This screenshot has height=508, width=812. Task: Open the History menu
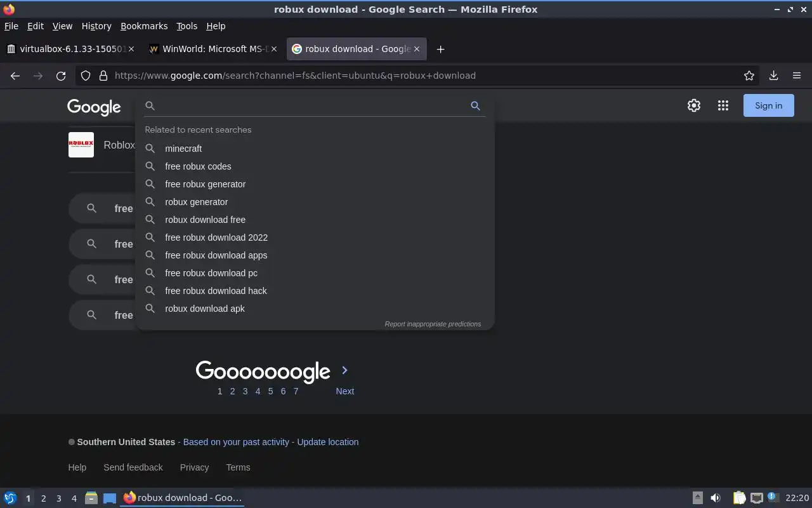pos(96,26)
